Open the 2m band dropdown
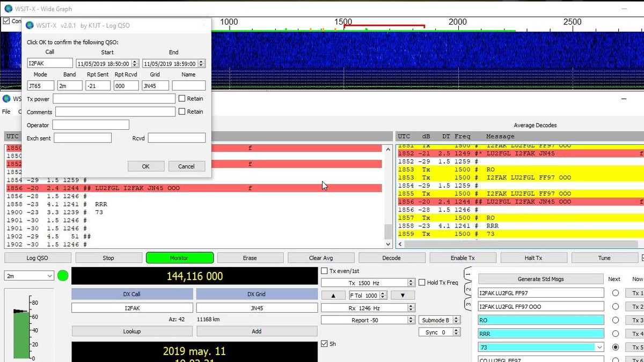Screen dimensions: 644x362 pyautogui.click(x=29, y=276)
